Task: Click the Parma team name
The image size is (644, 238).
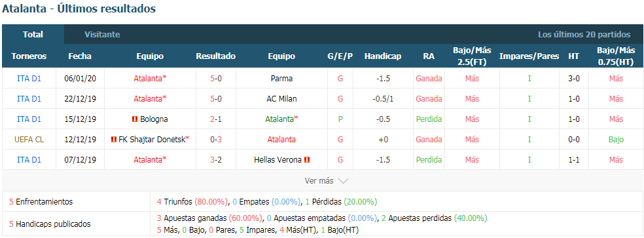Action: coord(281,78)
